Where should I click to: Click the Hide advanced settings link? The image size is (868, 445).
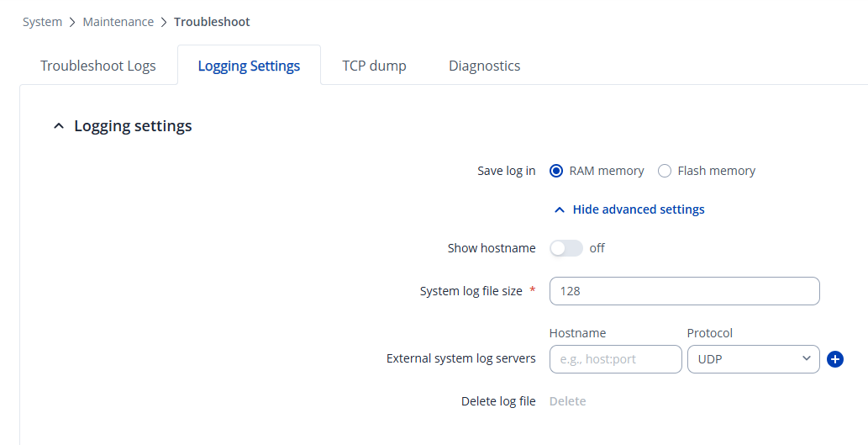[x=638, y=209]
